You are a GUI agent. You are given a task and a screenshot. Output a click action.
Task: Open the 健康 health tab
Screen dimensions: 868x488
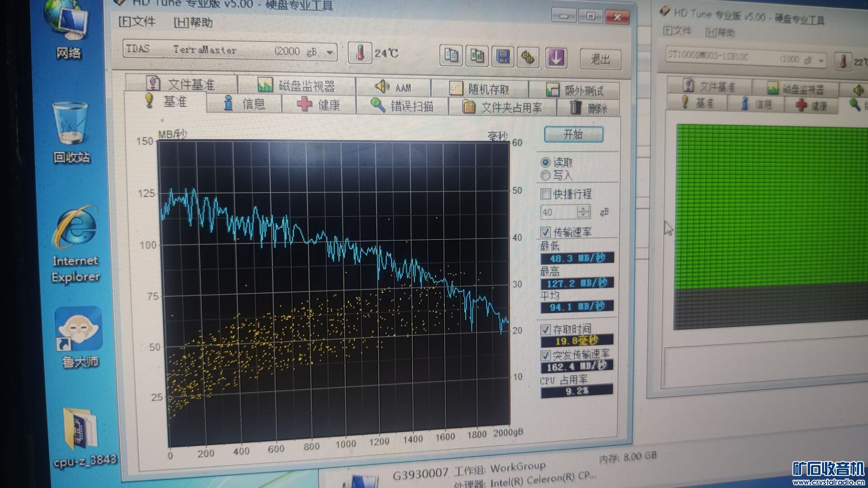click(x=319, y=105)
